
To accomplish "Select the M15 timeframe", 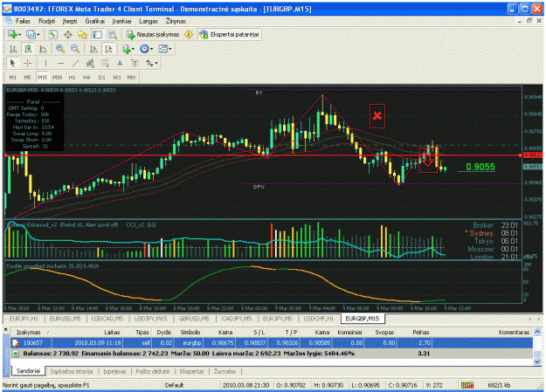I will tap(42, 78).
